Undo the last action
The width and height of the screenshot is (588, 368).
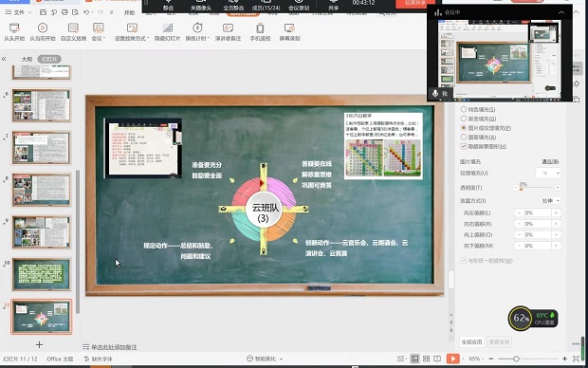click(86, 12)
